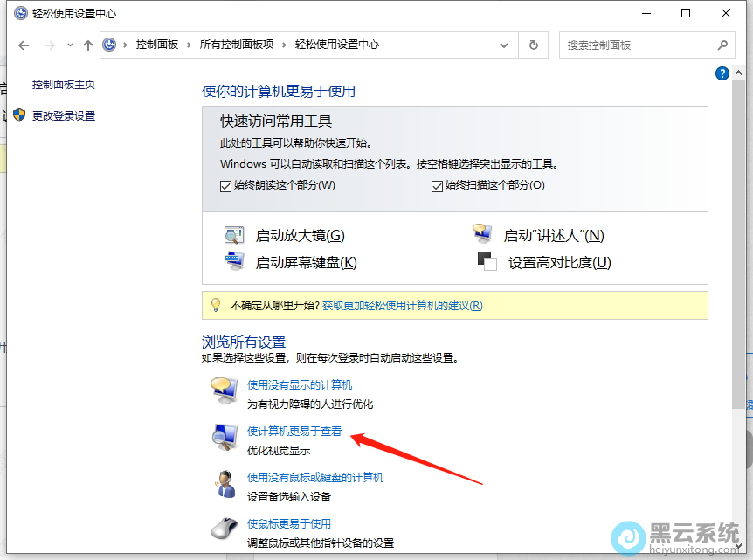Click the 使你的计算机更易于使用 heading
Viewport: 753px width, 560px height.
pyautogui.click(x=279, y=91)
